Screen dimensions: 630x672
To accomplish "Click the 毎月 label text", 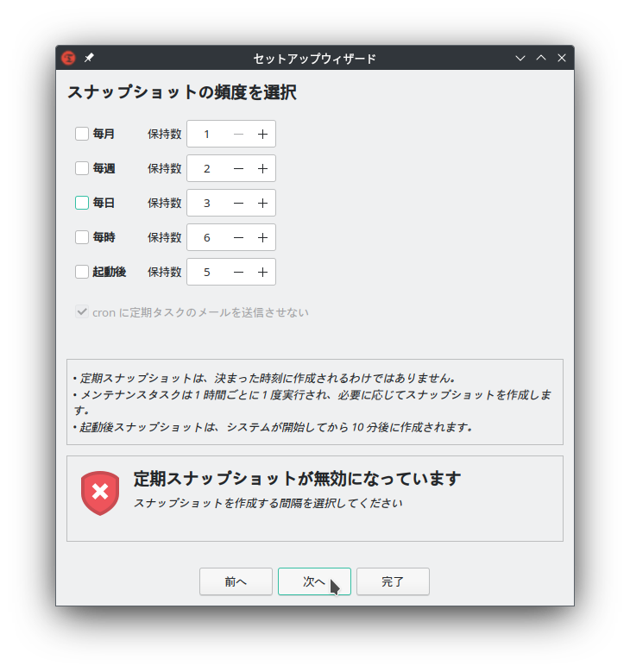I will pos(104,134).
